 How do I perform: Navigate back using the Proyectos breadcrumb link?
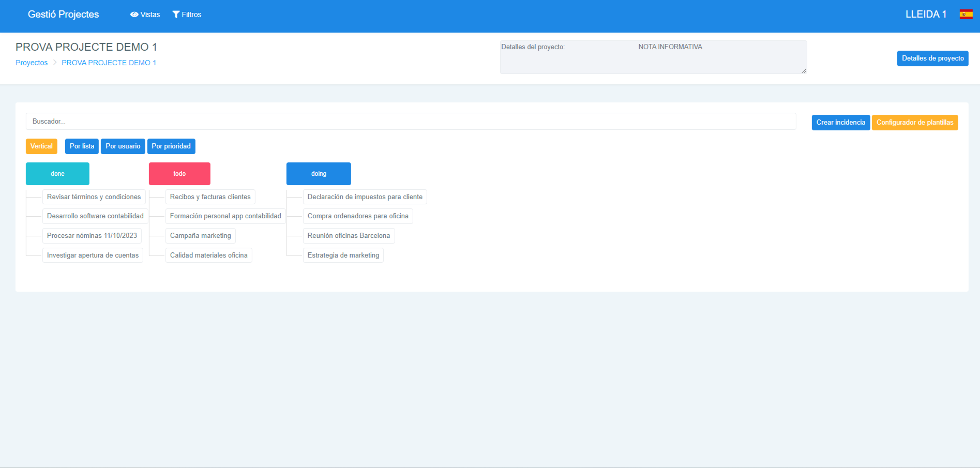[31, 63]
